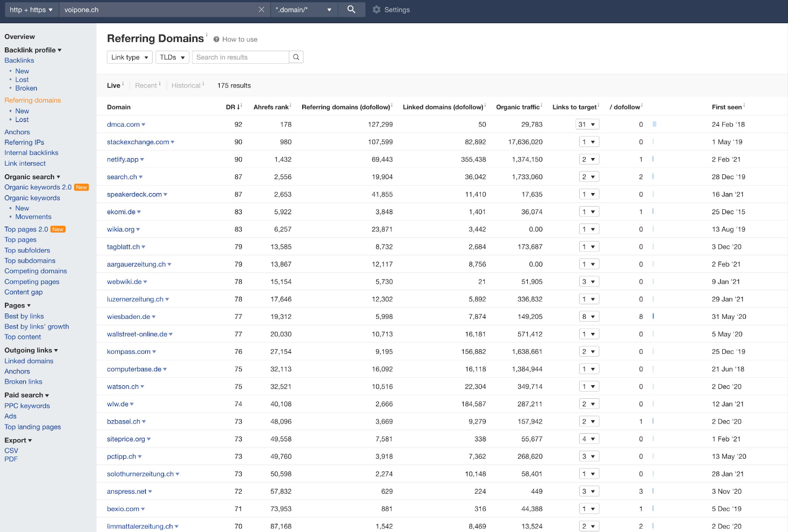Export the report as CSV
This screenshot has height=532, width=788.
(x=11, y=451)
